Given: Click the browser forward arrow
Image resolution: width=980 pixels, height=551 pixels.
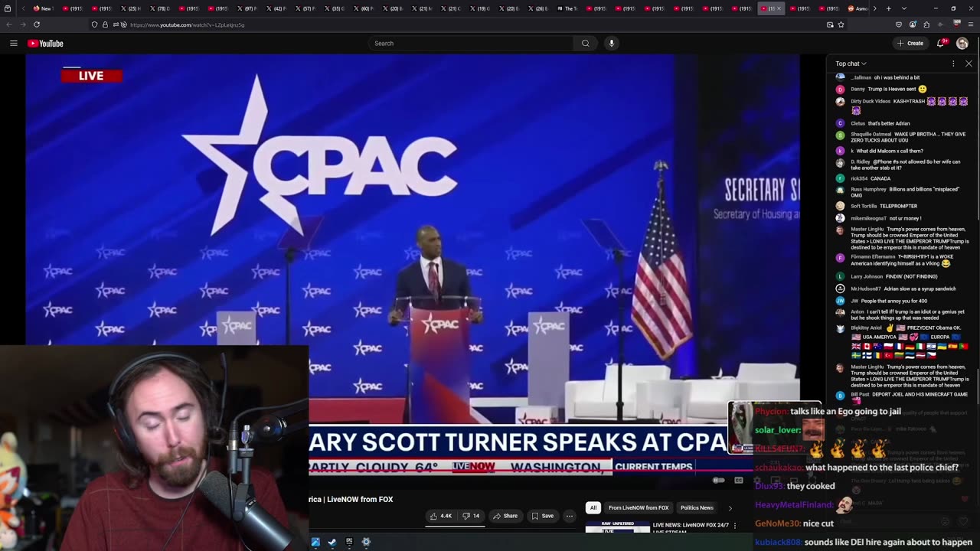Looking at the screenshot, I should pos(22,24).
